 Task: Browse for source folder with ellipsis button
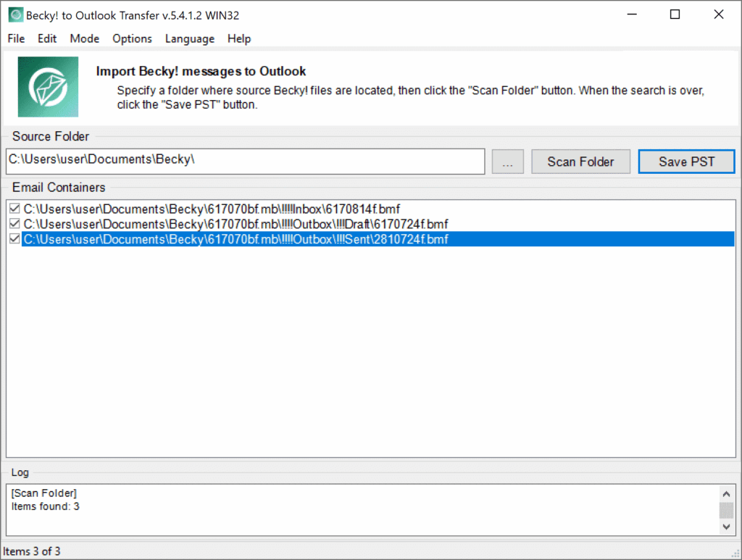tap(507, 162)
